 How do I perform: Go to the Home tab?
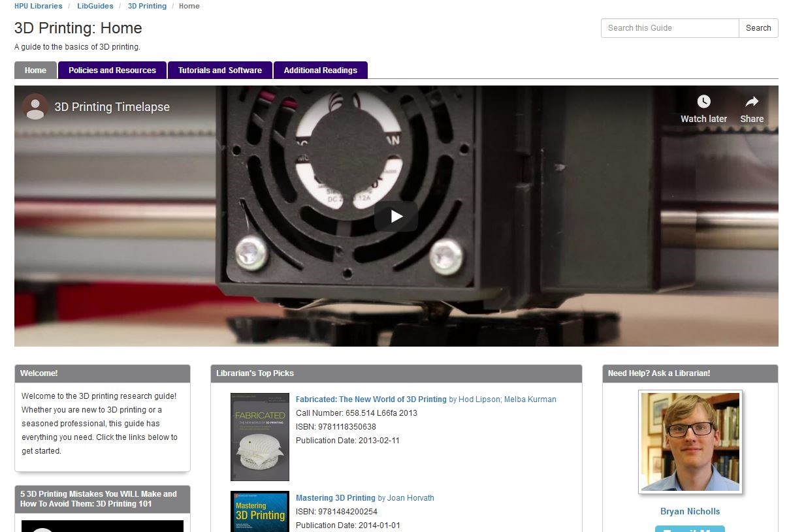pyautogui.click(x=35, y=70)
